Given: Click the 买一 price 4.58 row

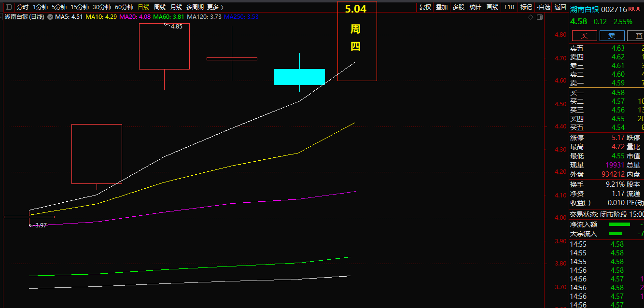Looking at the screenshot, I should pyautogui.click(x=607, y=93).
